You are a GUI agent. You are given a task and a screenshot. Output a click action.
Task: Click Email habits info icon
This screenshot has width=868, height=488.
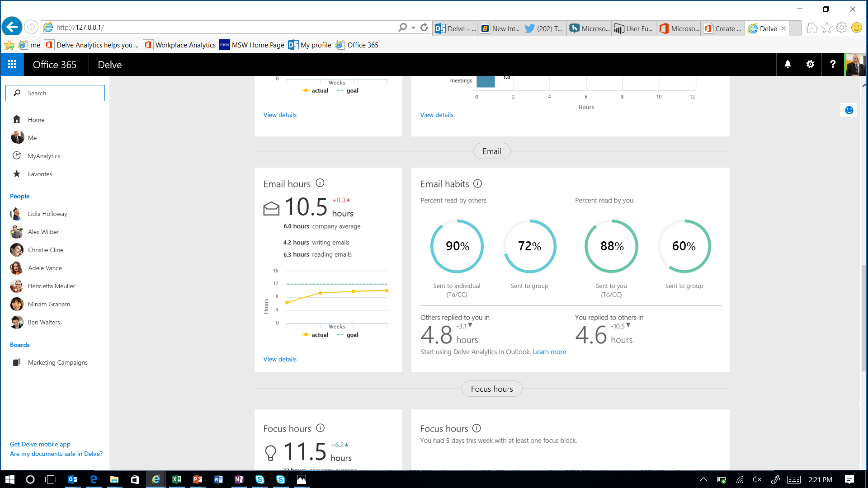coord(477,183)
